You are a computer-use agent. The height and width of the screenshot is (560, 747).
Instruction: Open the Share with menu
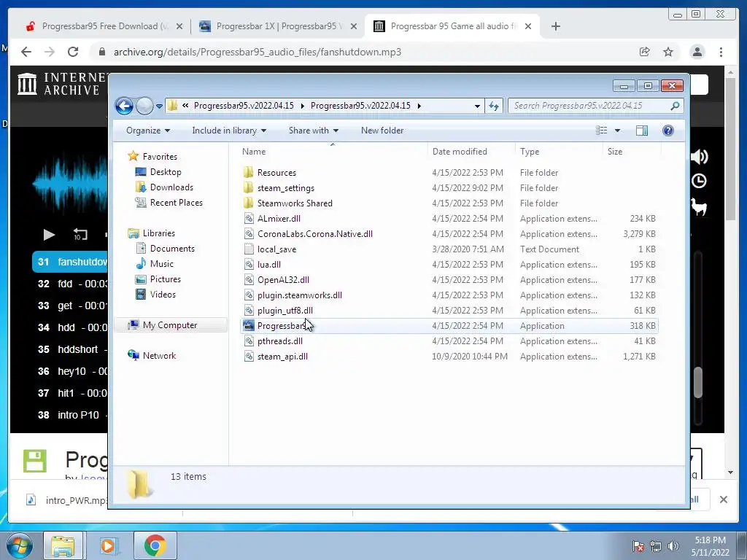point(314,131)
